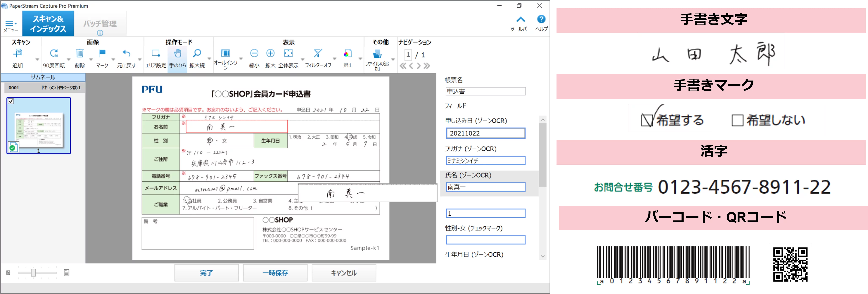Expand the 拡大鏡 dropdown arrow
The width and height of the screenshot is (868, 294).
point(209,59)
